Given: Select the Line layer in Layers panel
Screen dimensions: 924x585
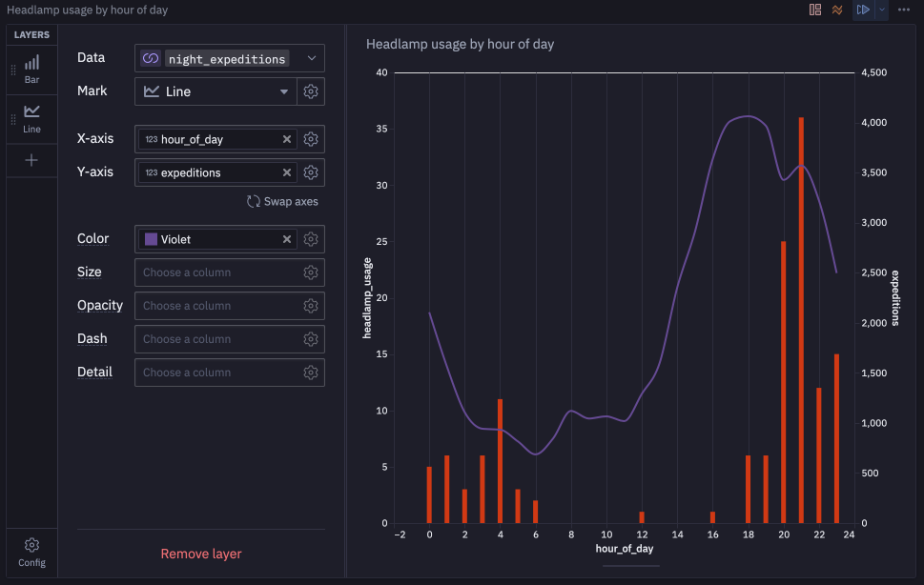Looking at the screenshot, I should click(31, 119).
